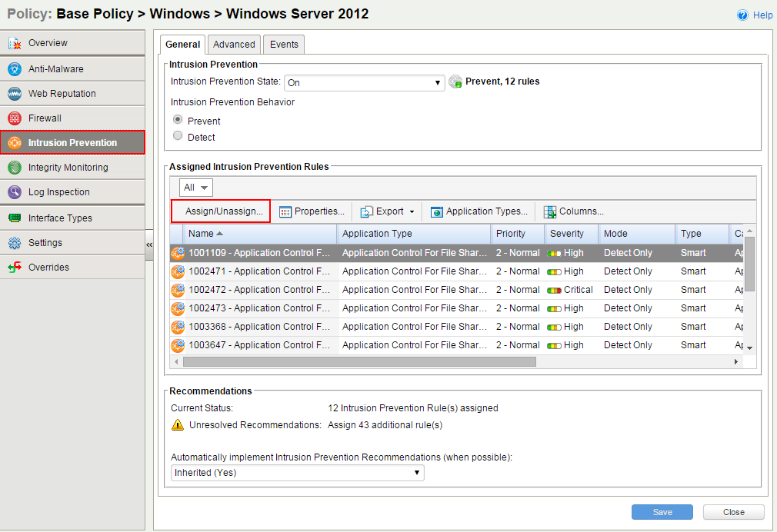Open the Help link
The image size is (777, 532).
point(762,15)
